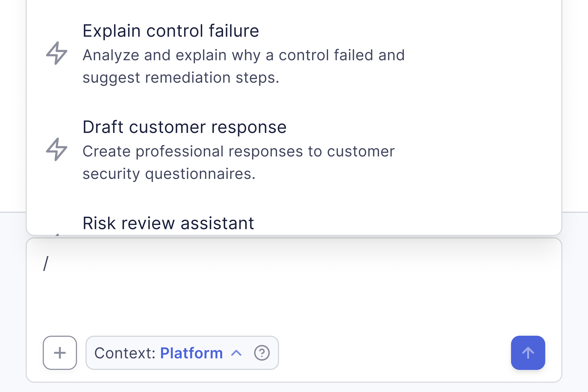Click the blank right side of the command list

coord(488,100)
